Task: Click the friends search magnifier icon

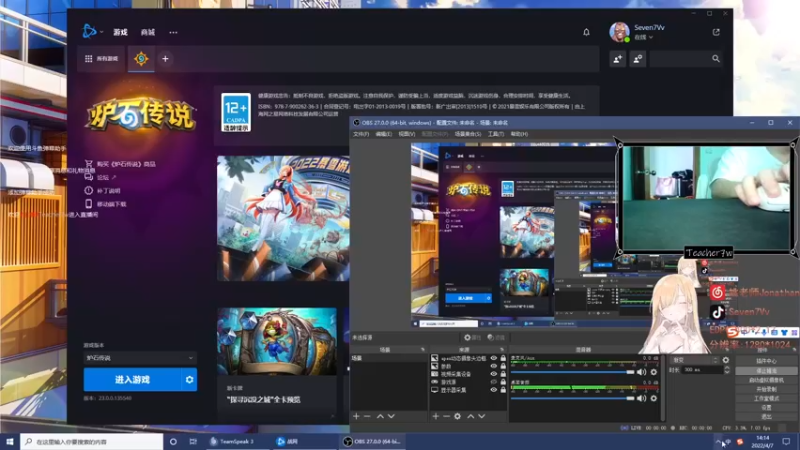Action: pyautogui.click(x=716, y=59)
